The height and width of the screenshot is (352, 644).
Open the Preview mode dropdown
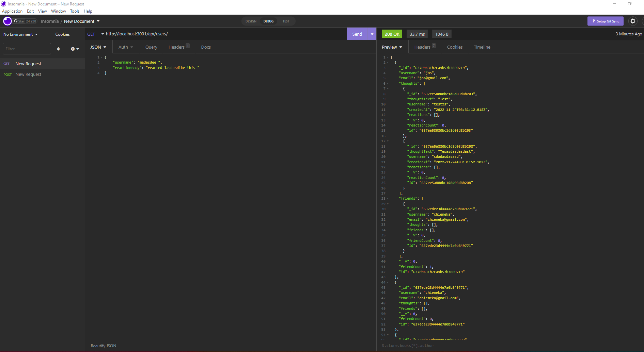(392, 47)
